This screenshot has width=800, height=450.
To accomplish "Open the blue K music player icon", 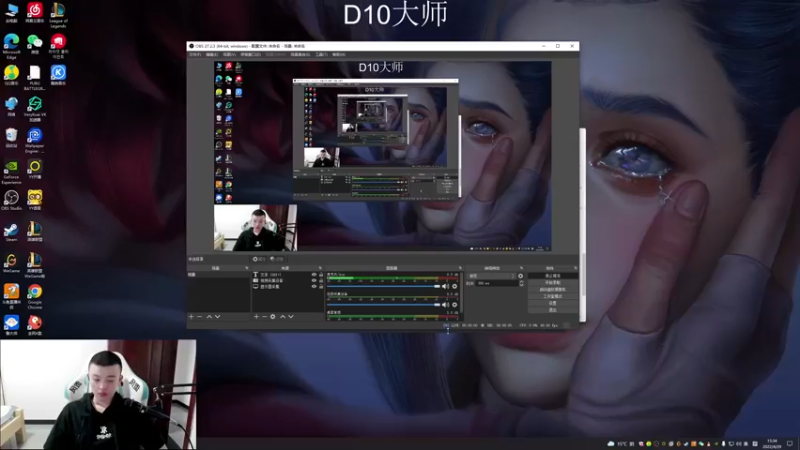I will [x=58, y=74].
